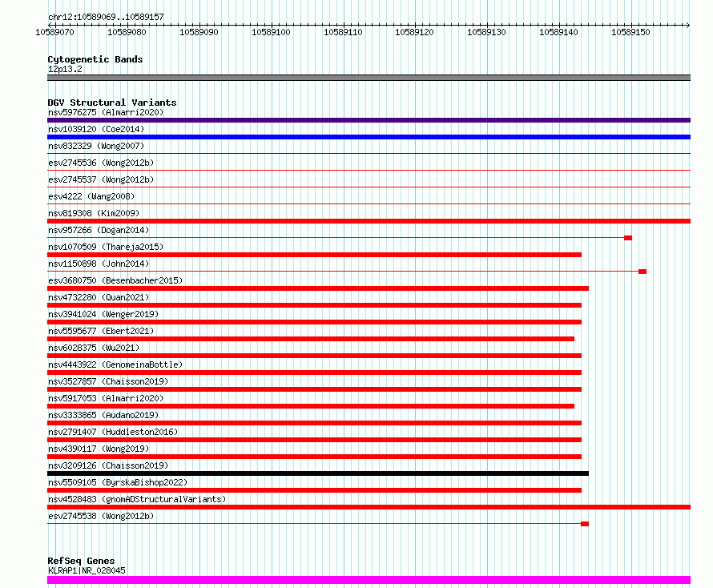Select the Cytogenetic Bands track title
This screenshot has width=713, height=588.
[95, 59]
